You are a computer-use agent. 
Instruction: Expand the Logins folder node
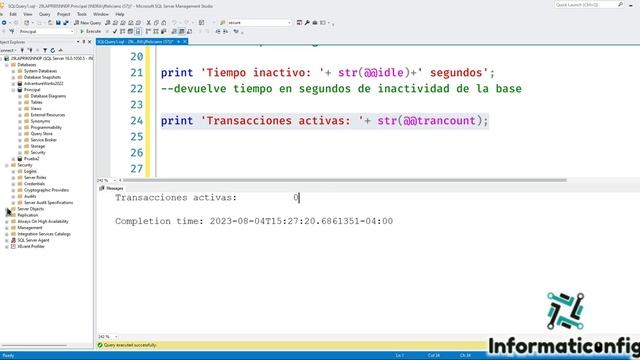(x=13, y=171)
